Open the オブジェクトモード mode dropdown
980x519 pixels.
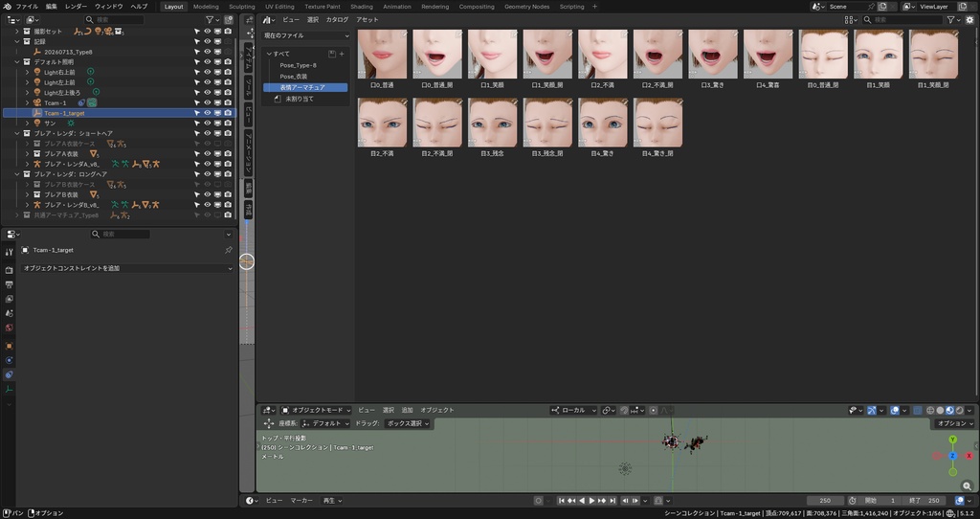coord(316,411)
